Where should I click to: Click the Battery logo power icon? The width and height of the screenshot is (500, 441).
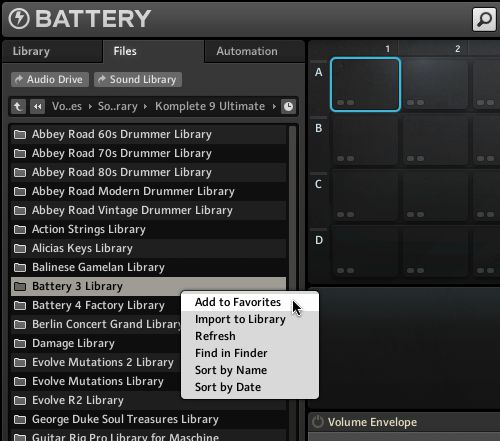point(19,18)
